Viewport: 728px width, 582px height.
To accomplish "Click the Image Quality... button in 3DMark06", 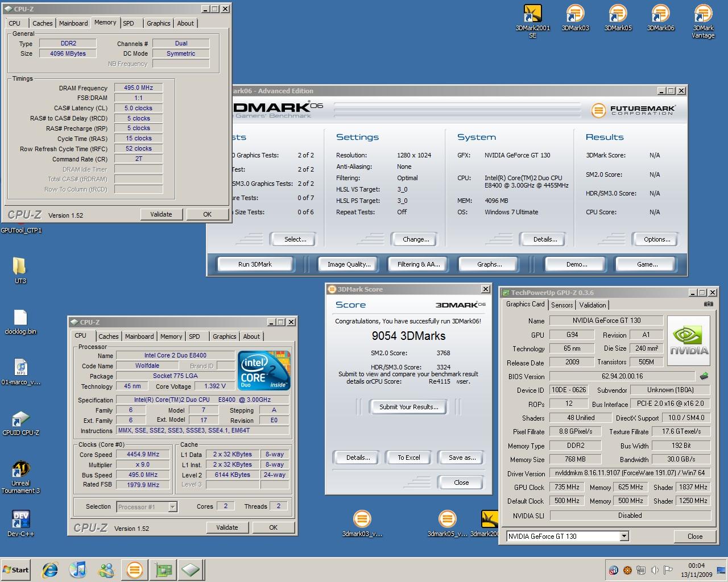I will [x=349, y=264].
